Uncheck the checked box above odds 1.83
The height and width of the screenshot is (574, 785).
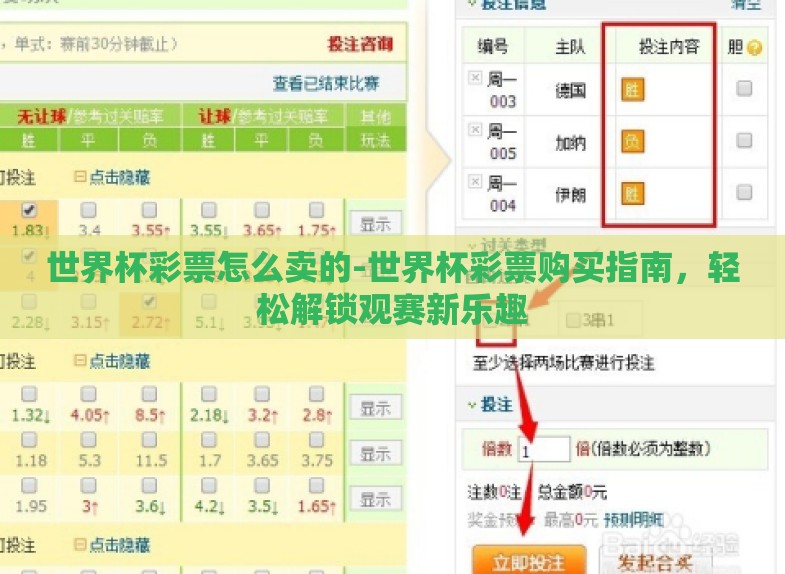point(29,210)
